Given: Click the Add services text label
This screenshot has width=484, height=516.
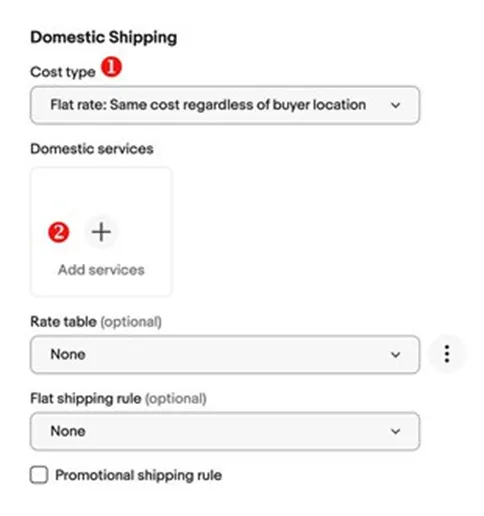Looking at the screenshot, I should click(101, 270).
